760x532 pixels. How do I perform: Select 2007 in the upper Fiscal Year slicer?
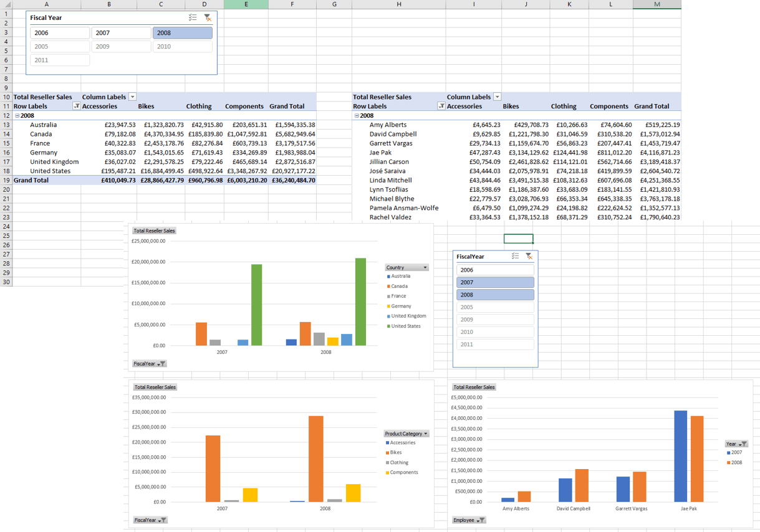[121, 33]
